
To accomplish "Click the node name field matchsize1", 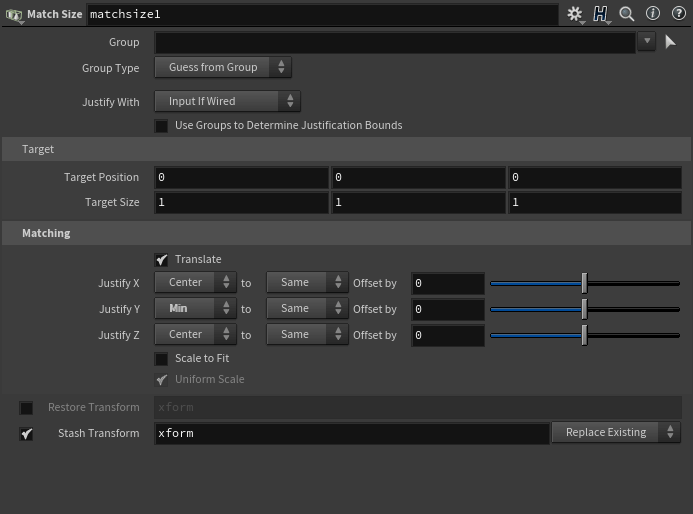I will pyautogui.click(x=320, y=15).
